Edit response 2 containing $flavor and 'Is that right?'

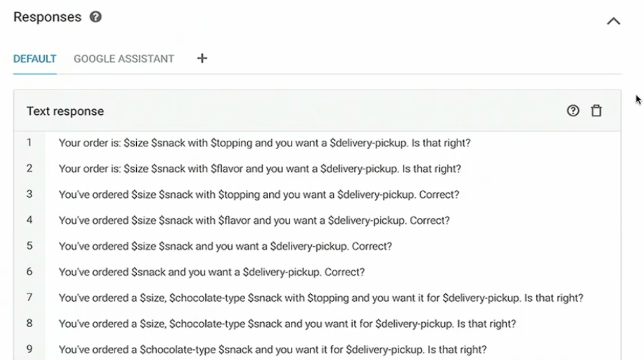point(260,169)
